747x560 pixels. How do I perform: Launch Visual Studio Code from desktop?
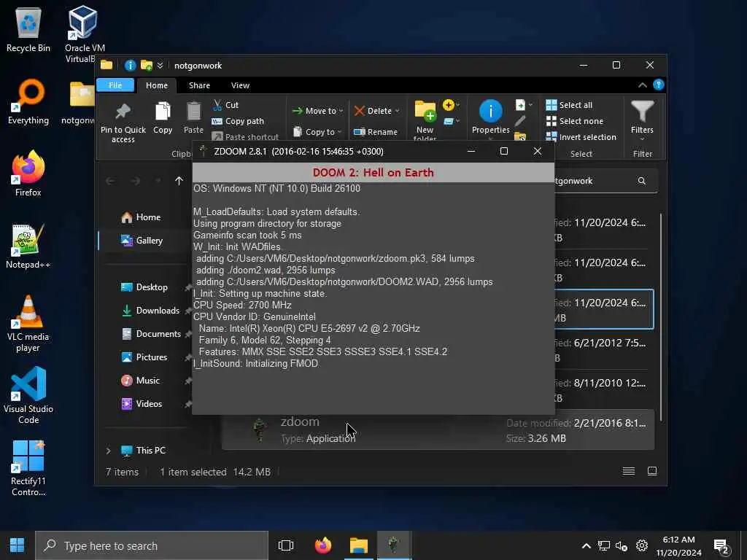(x=28, y=395)
